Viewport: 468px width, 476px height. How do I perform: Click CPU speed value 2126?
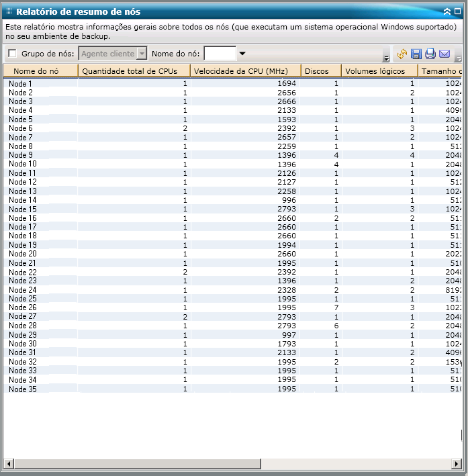287,173
